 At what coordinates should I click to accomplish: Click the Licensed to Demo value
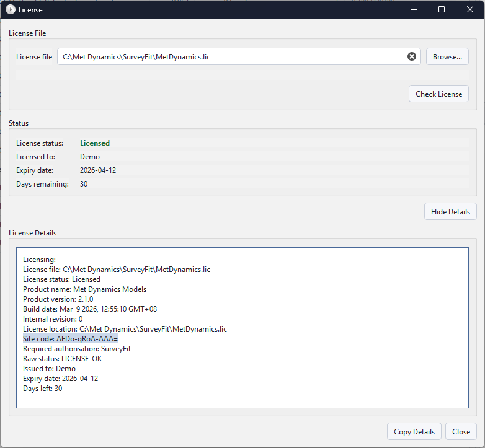[90, 157]
